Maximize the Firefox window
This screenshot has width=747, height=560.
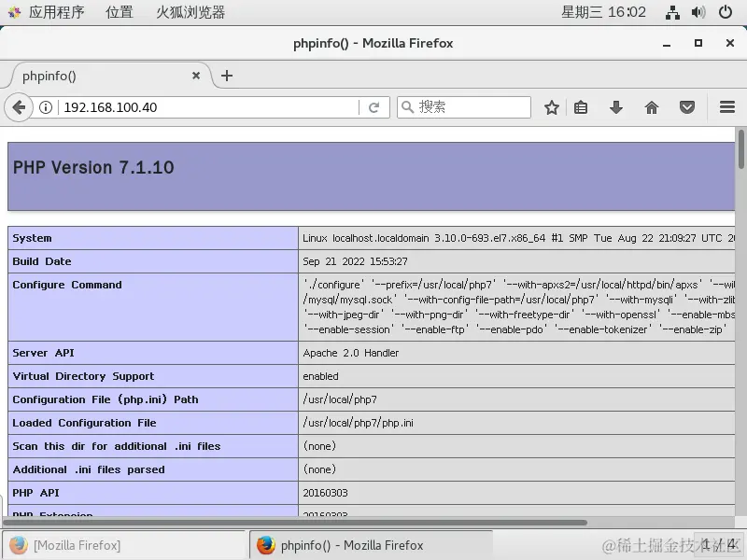pos(698,43)
